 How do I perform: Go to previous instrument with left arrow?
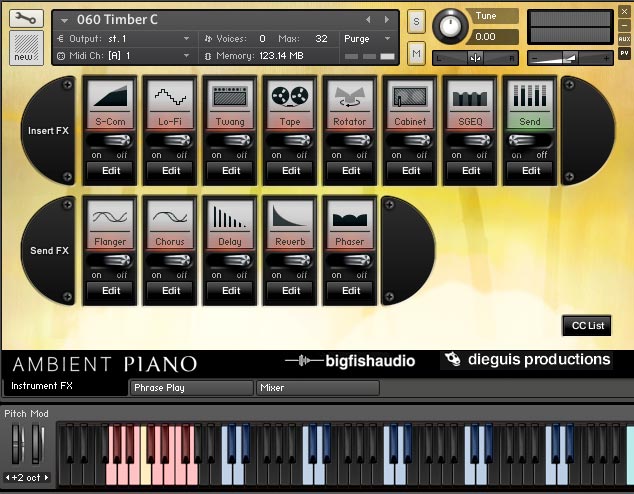point(368,19)
